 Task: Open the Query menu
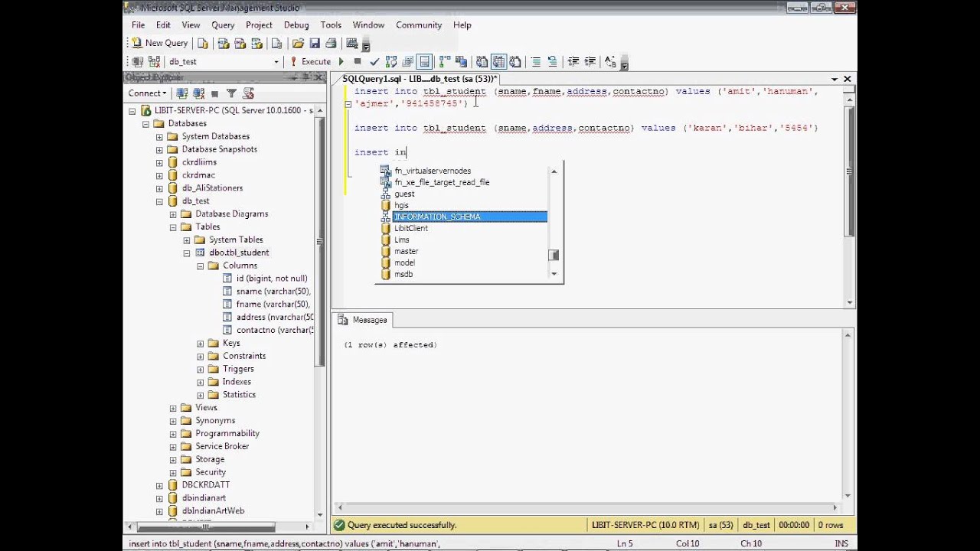(x=223, y=24)
